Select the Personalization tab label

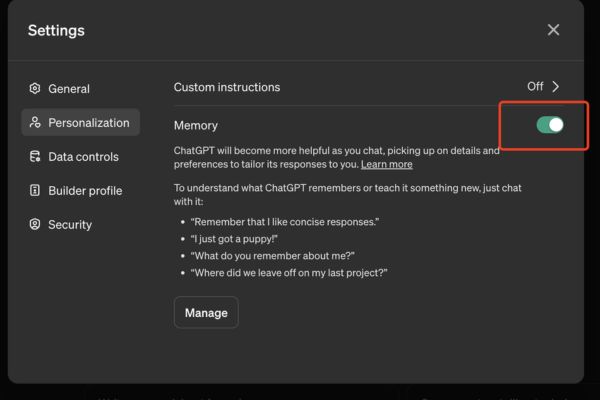tap(88, 123)
